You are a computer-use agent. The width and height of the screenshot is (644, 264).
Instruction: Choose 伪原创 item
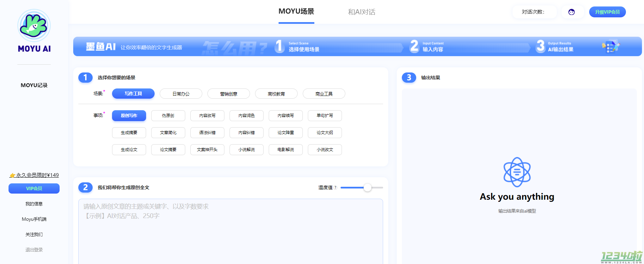point(168,116)
